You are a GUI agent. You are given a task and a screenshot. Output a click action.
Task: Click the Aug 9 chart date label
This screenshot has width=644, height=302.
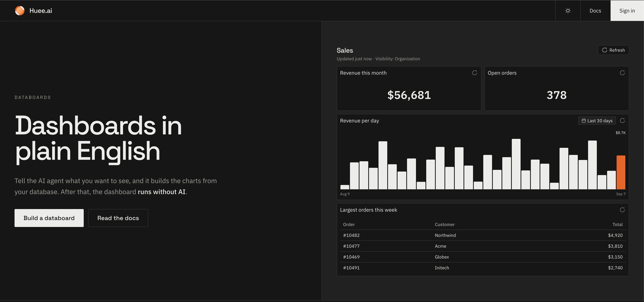coord(345,194)
